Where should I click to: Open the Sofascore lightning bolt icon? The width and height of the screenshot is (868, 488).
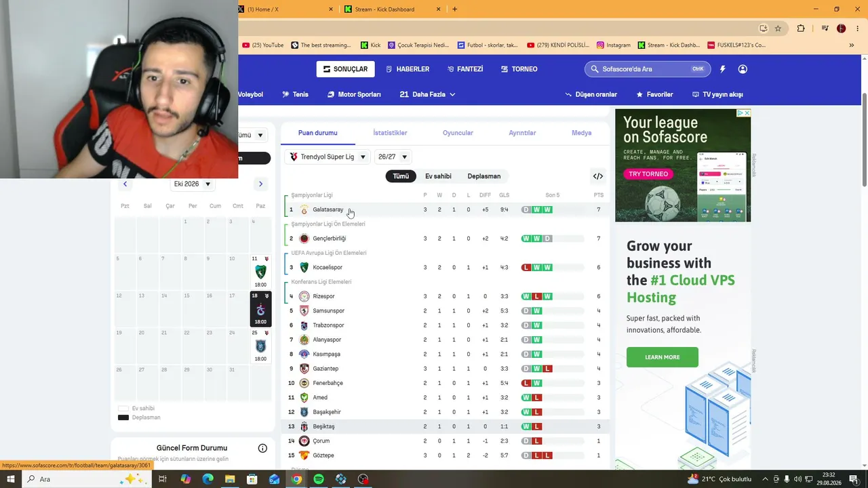[722, 69]
